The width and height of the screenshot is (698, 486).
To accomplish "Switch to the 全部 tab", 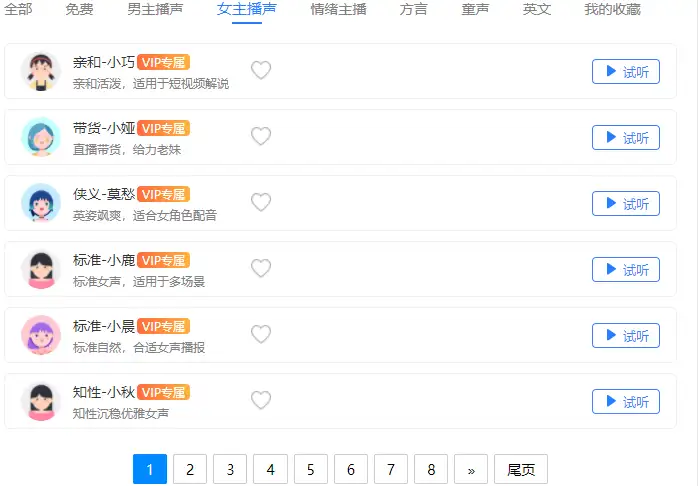I will (x=18, y=9).
